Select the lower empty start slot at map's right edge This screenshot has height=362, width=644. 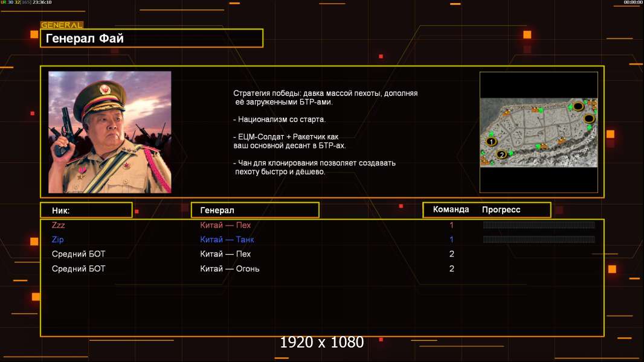tap(589, 119)
